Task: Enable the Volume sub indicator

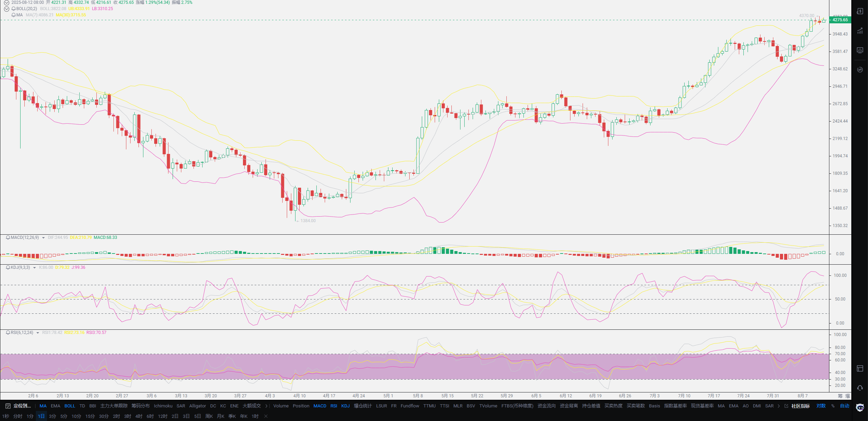Action: pos(281,406)
